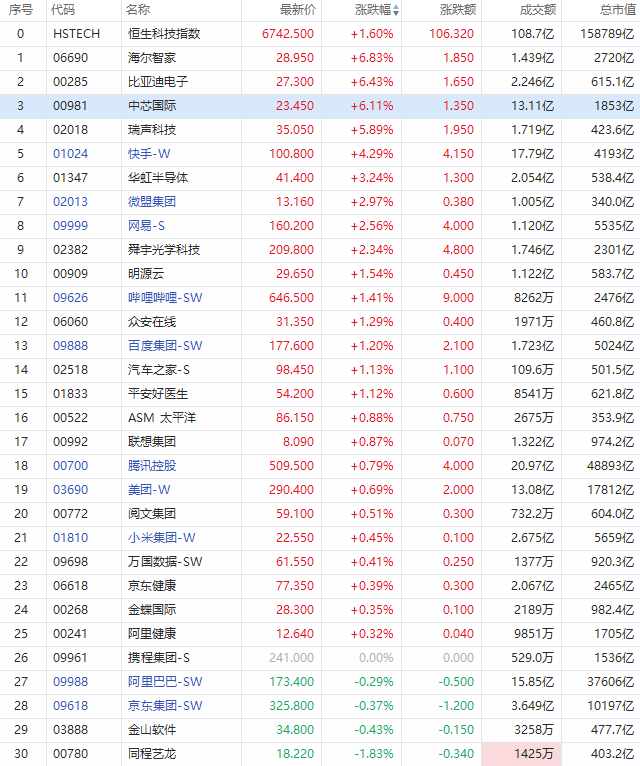The height and width of the screenshot is (766, 640).
Task: Click stock code 06690
Action: pyautogui.click(x=70, y=58)
